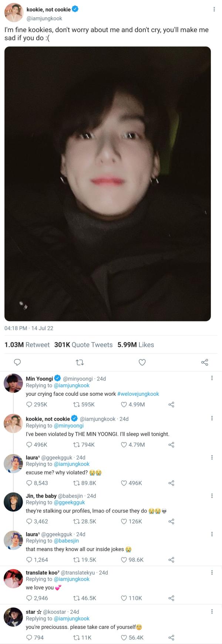This screenshot has height=644, width=222.
Task: Open the more options menu on Min Yoongi's reply
Action: pyautogui.click(x=212, y=378)
